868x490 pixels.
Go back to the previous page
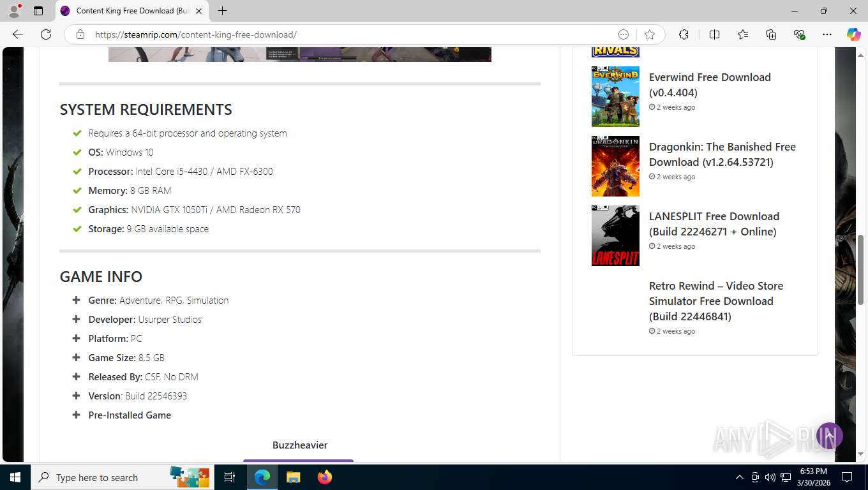(18, 34)
